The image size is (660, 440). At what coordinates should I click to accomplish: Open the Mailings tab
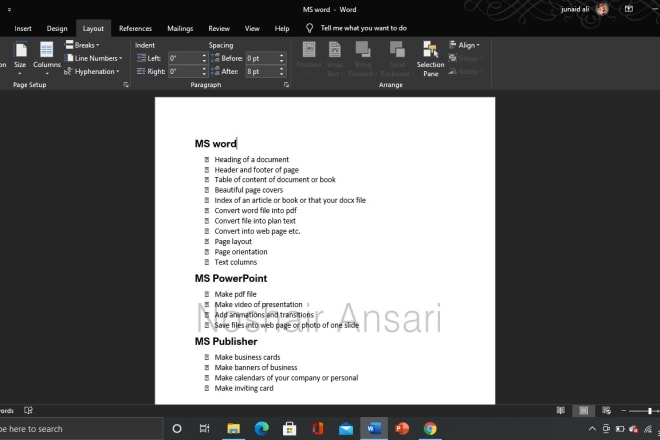[x=180, y=28]
